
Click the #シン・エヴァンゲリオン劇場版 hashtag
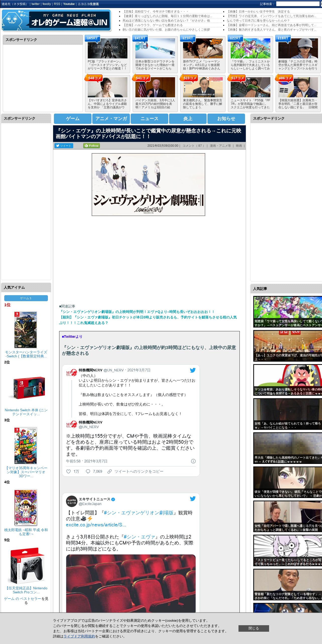[x=138, y=513]
